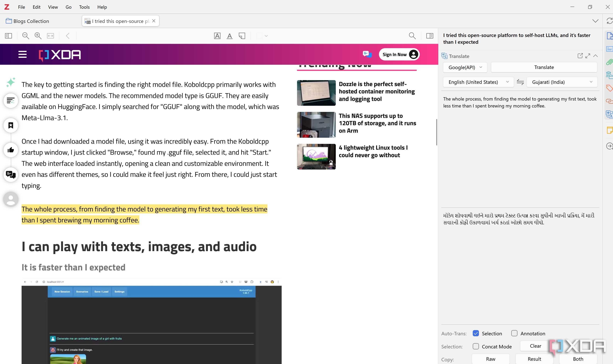Open the table of contents summary icon
Screen dimensions: 613x364
(x=11, y=100)
